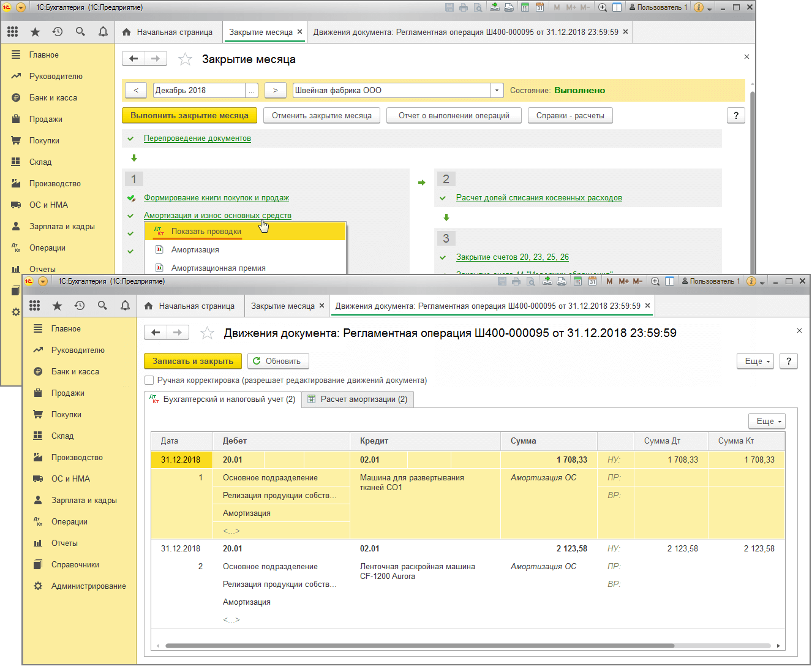This screenshot has height=666, width=812.
Task: Go back arrow in Движения документа form
Action: (x=156, y=333)
